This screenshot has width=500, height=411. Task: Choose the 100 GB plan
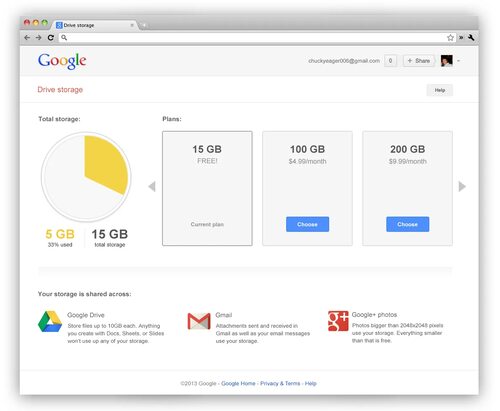pos(307,224)
